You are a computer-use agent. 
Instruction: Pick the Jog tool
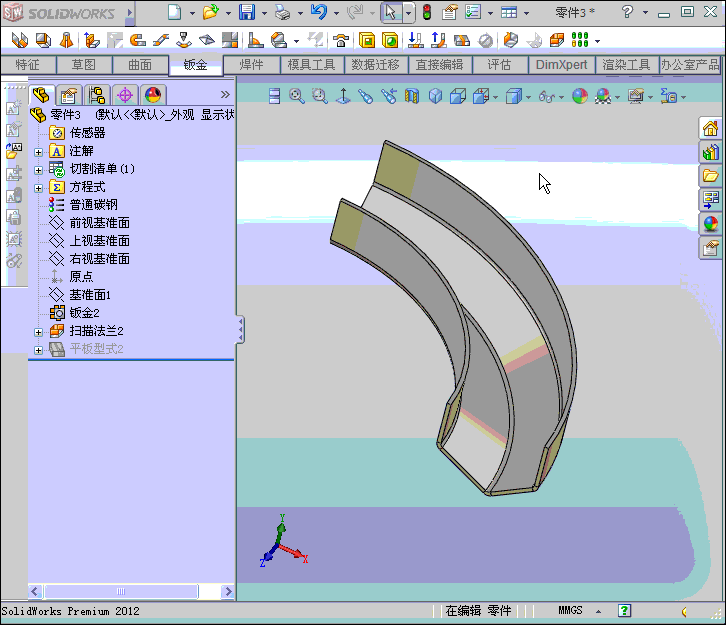click(161, 40)
